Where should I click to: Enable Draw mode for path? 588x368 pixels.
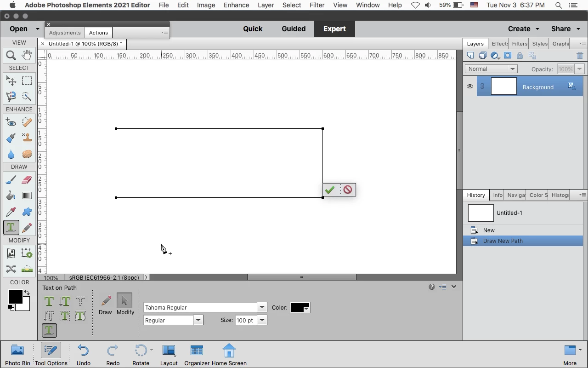[x=105, y=305]
